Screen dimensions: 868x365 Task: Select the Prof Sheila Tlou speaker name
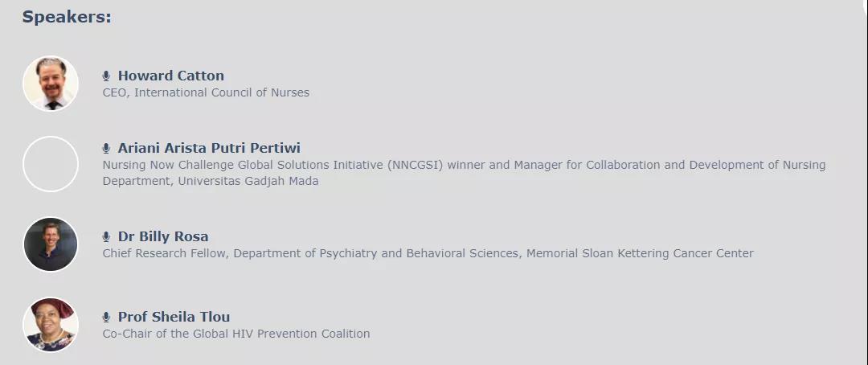point(174,318)
